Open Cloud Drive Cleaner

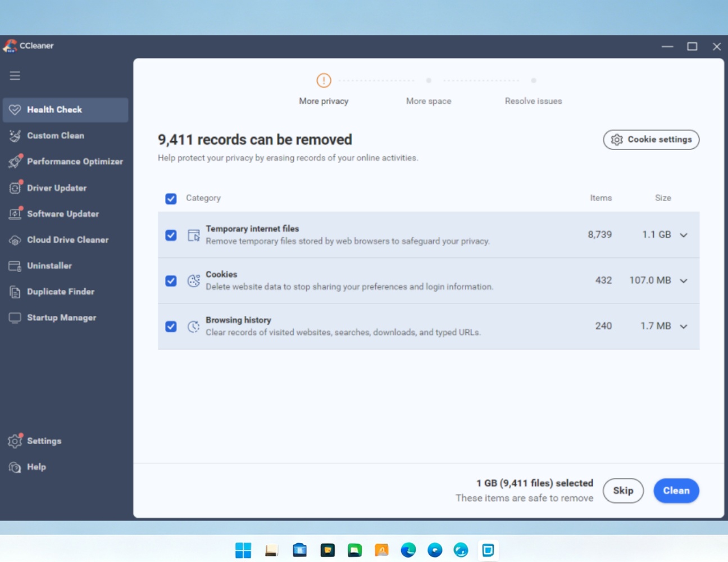(x=65, y=239)
